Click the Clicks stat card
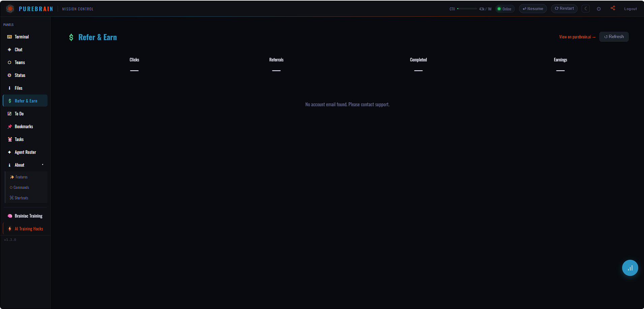 click(134, 65)
